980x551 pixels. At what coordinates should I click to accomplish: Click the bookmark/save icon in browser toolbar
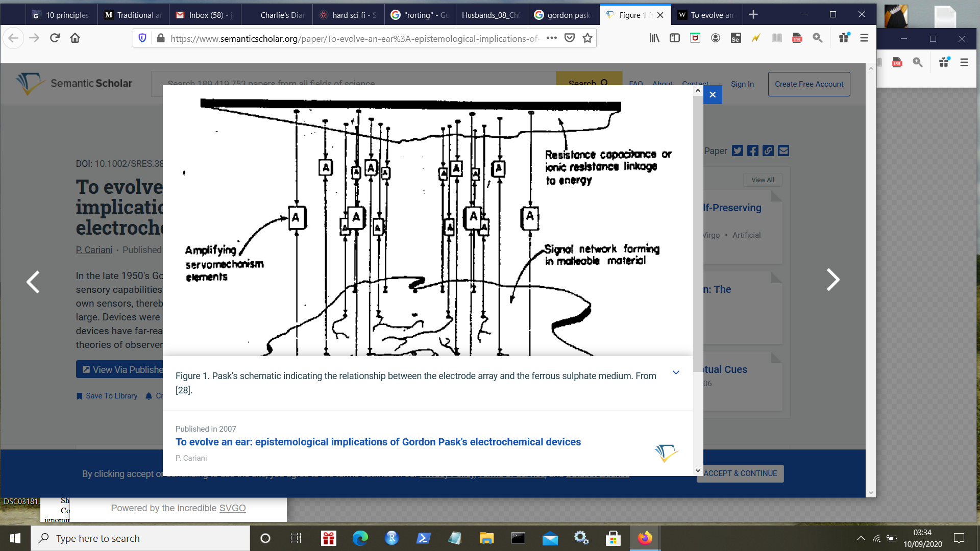587,38
